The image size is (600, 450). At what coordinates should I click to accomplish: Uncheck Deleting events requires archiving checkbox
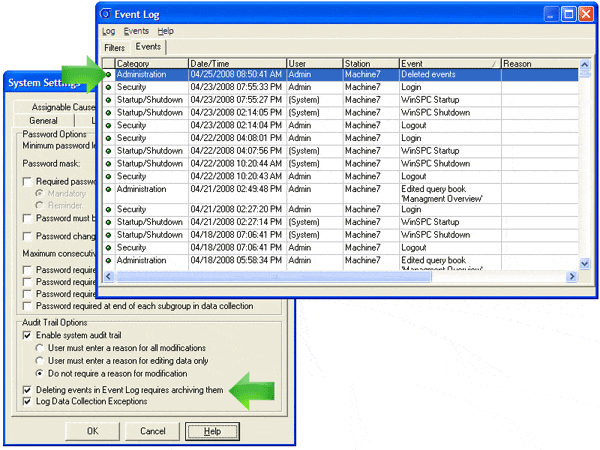(x=27, y=389)
